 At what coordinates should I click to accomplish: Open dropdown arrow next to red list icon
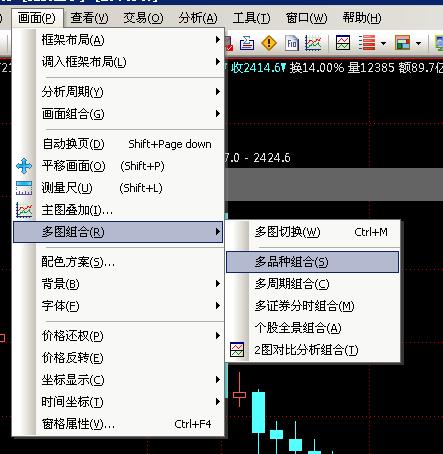click(x=383, y=43)
